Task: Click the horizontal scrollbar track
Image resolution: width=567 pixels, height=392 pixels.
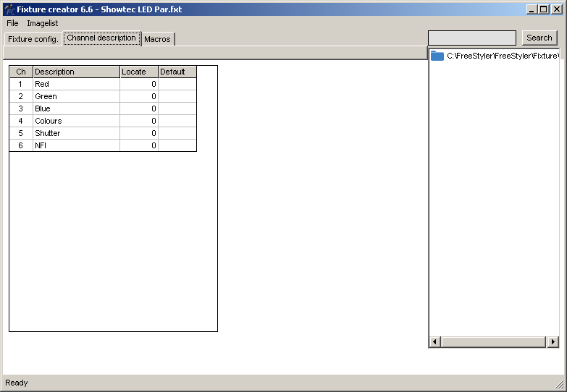Action: pos(493,341)
